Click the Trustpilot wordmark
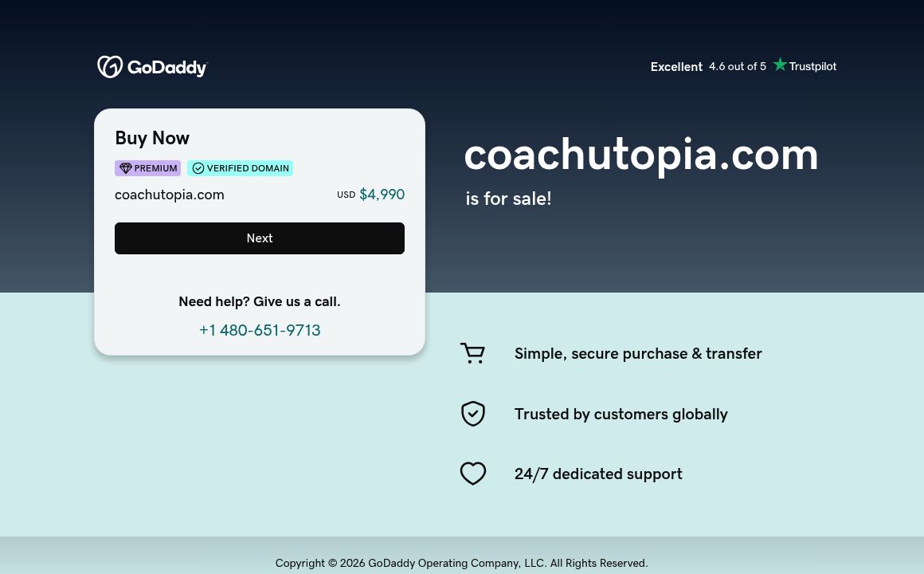The image size is (924, 574). pyautogui.click(x=812, y=66)
